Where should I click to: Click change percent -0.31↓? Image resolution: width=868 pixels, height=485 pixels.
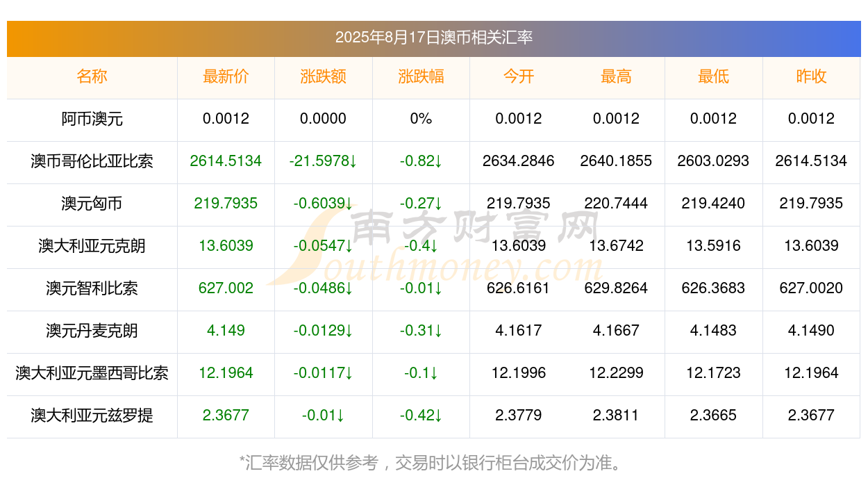(x=421, y=331)
